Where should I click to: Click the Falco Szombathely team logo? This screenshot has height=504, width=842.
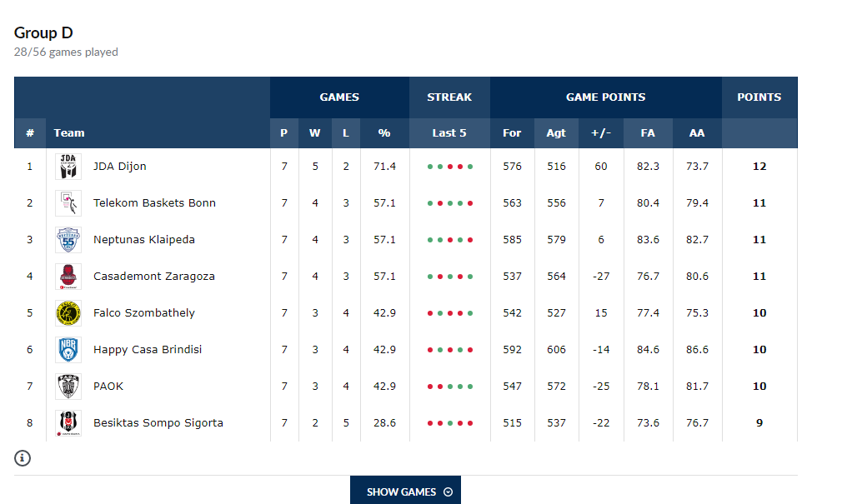point(68,313)
